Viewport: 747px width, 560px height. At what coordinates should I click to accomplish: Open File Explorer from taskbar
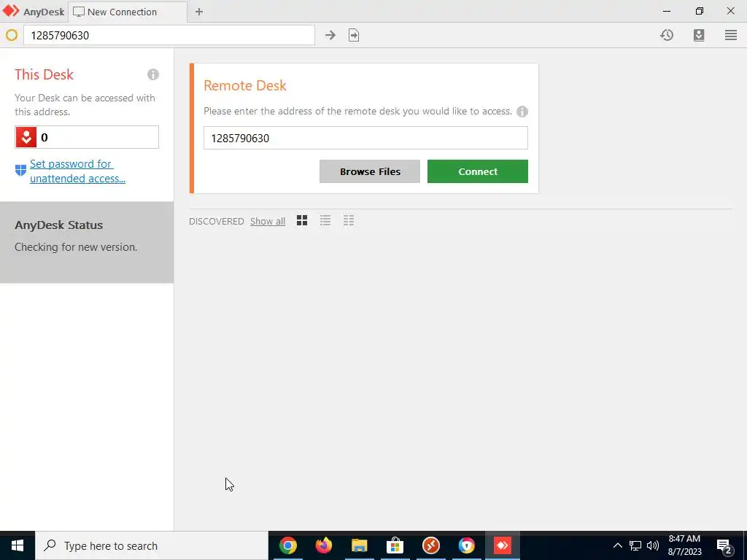click(x=359, y=545)
